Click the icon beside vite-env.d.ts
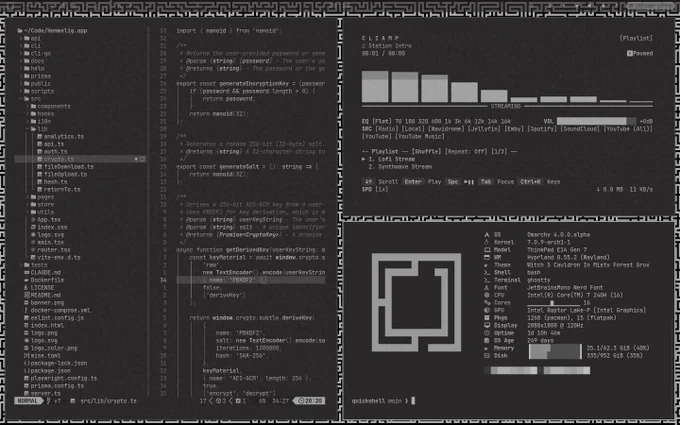The image size is (680, 425). (x=33, y=258)
